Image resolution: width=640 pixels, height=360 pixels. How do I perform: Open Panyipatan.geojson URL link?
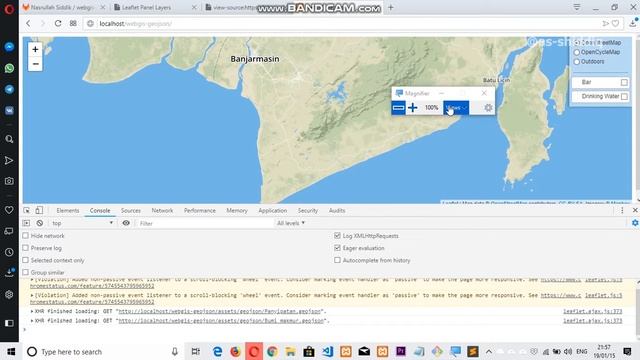tap(220, 311)
